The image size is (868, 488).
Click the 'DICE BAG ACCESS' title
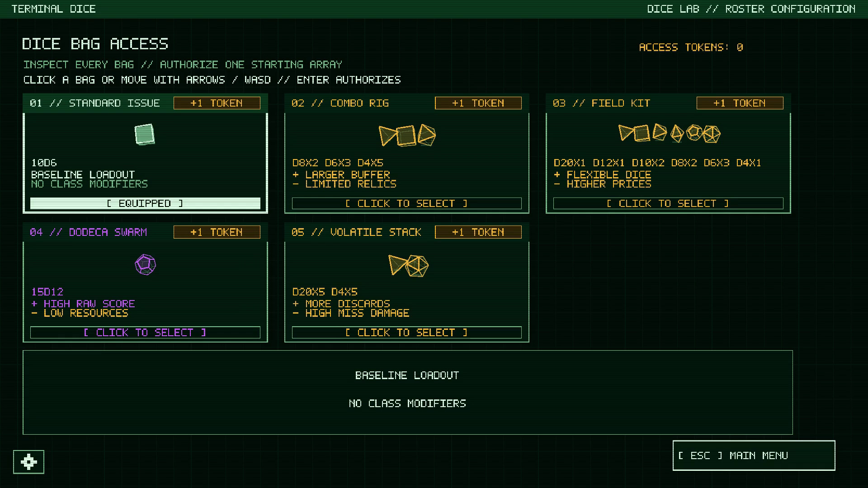pos(95,44)
